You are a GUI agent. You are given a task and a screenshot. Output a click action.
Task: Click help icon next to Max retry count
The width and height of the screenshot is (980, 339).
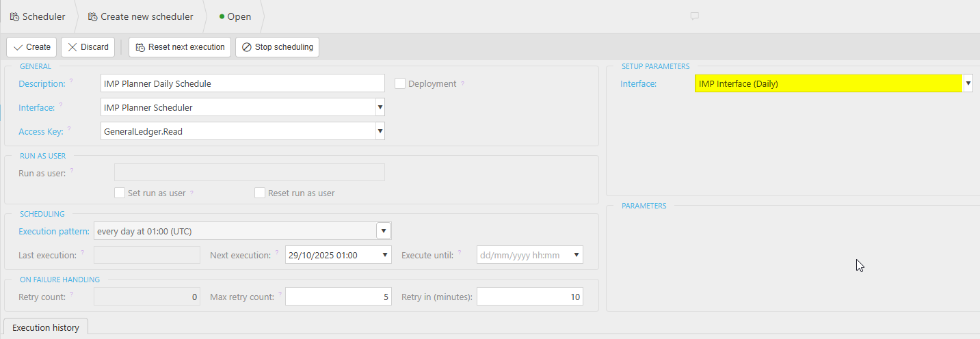[x=280, y=295]
